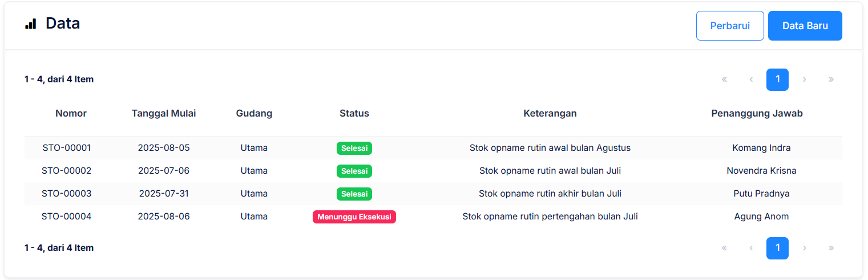The height and width of the screenshot is (280, 868).
Task: Click previous page arrow in top pagination
Action: (751, 79)
